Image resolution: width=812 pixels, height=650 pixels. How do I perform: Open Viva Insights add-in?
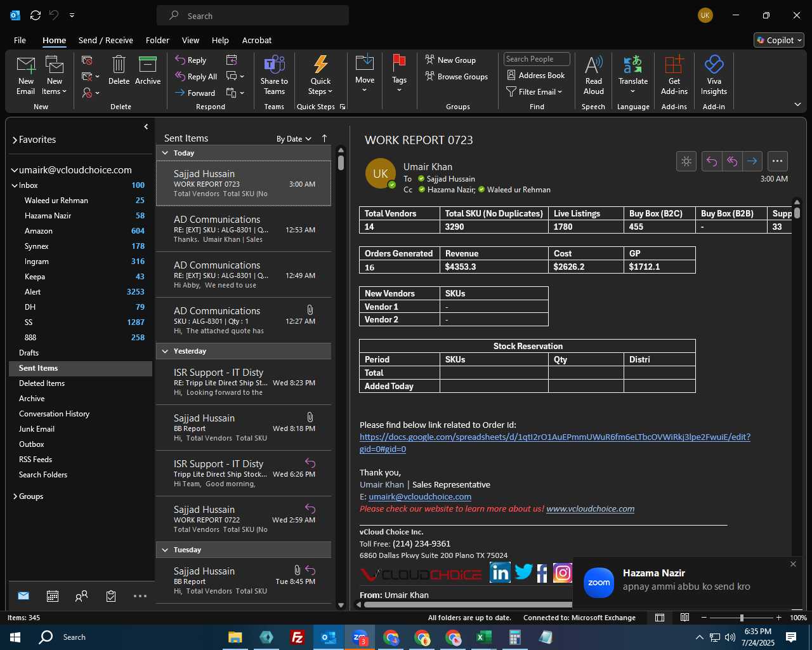(x=714, y=75)
